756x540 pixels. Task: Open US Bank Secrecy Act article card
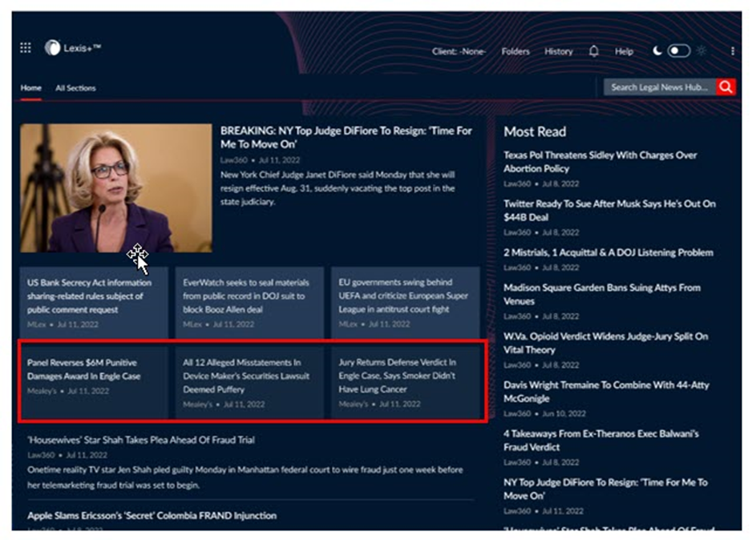point(94,303)
